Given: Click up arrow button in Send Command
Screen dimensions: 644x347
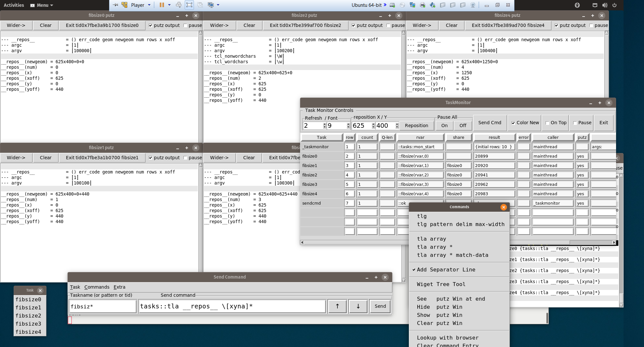Looking at the screenshot, I should click(x=337, y=306).
